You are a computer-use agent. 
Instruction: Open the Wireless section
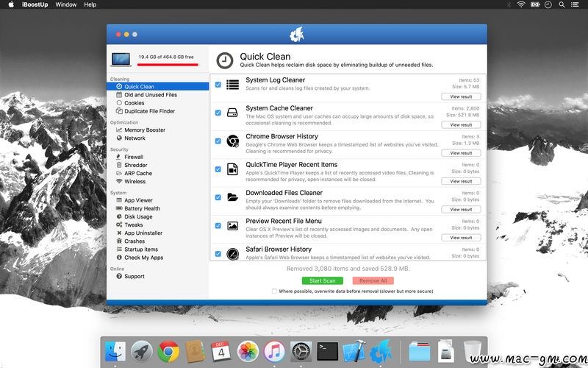tap(131, 181)
